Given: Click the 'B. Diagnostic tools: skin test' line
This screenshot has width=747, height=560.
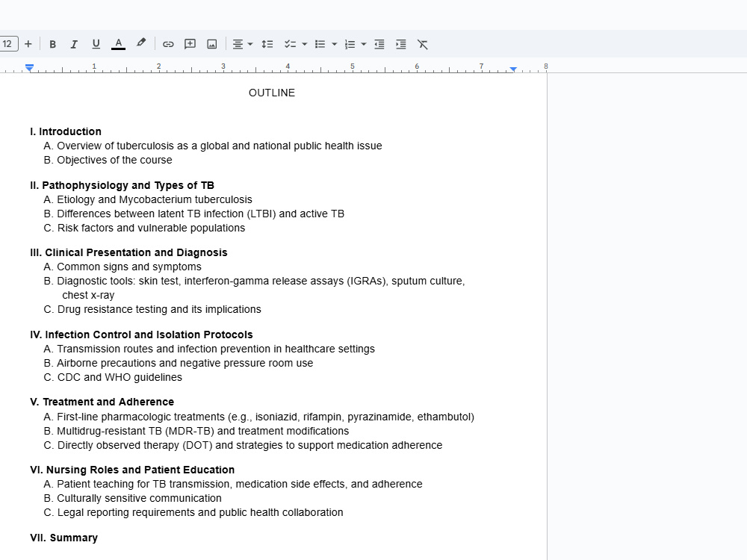Looking at the screenshot, I should [254, 281].
